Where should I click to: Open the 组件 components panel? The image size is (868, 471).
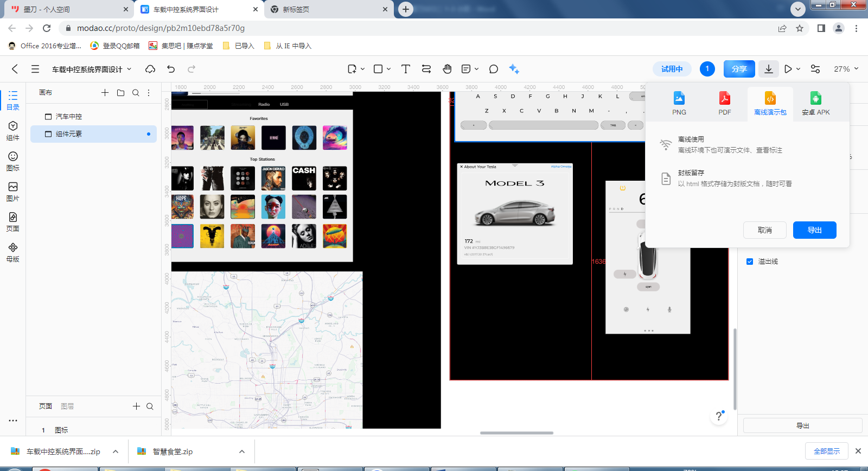(x=13, y=131)
